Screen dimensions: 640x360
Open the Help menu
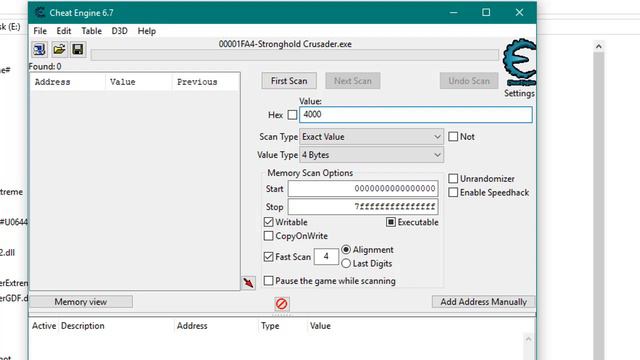147,31
